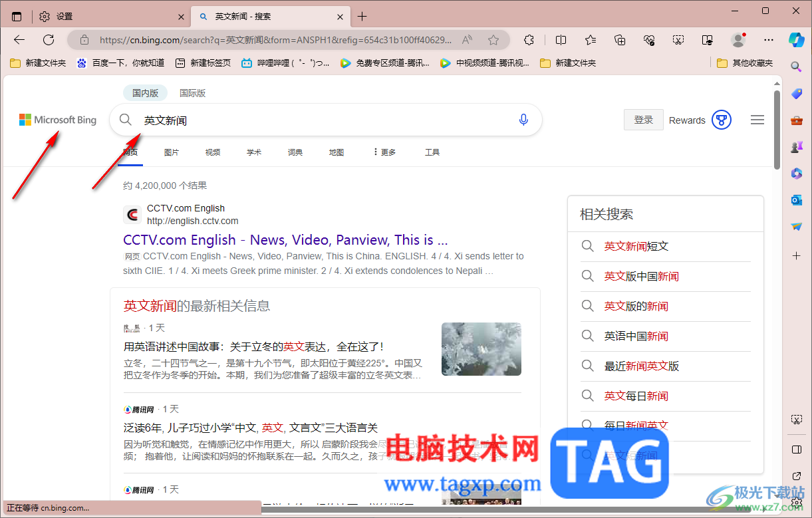The image size is (812, 518).
Task: Open a new browser tab
Action: 362,17
